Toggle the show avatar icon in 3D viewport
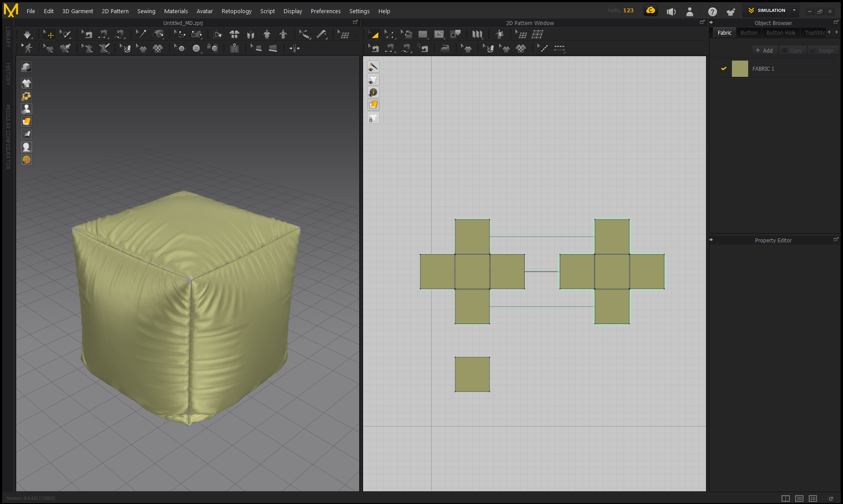 (26, 109)
